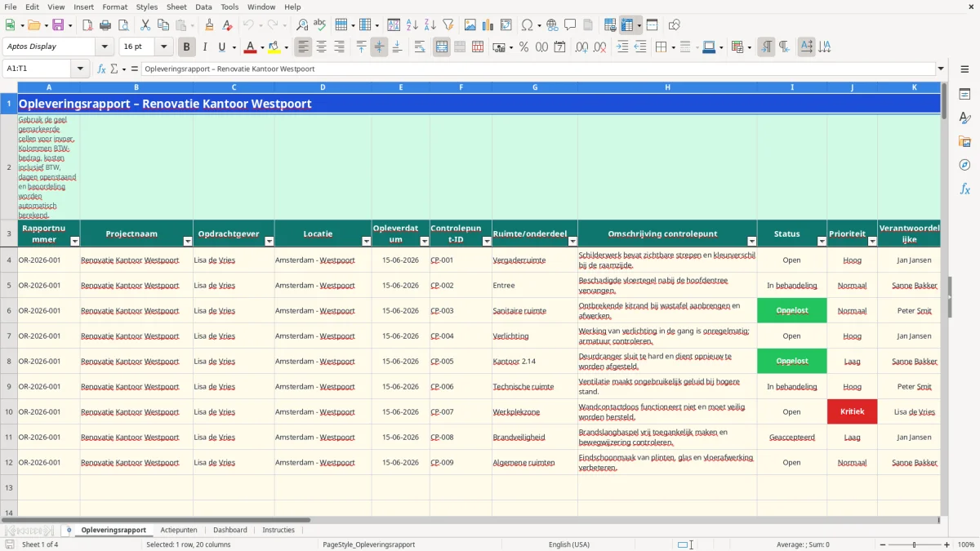
Task: Click the Save document icon
Action: click(x=58, y=25)
